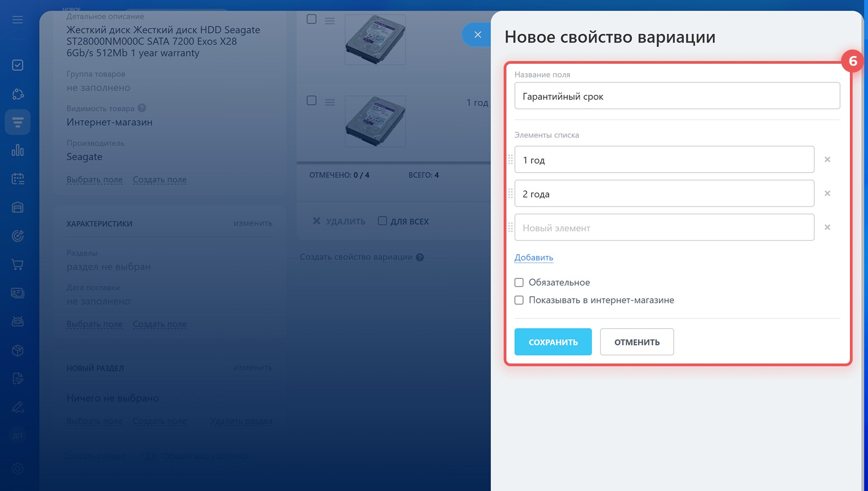Delete the '2 года' list element
Viewport: 868px width, 491px height.
(827, 194)
